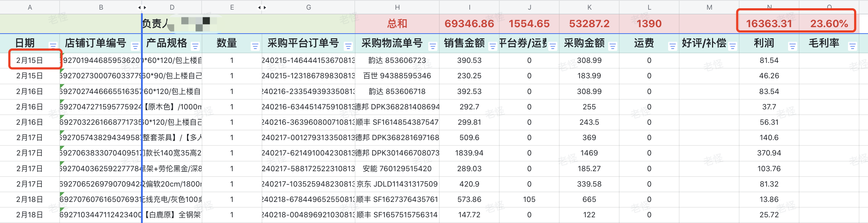Click the first 2月15日 date cell

coord(30,60)
